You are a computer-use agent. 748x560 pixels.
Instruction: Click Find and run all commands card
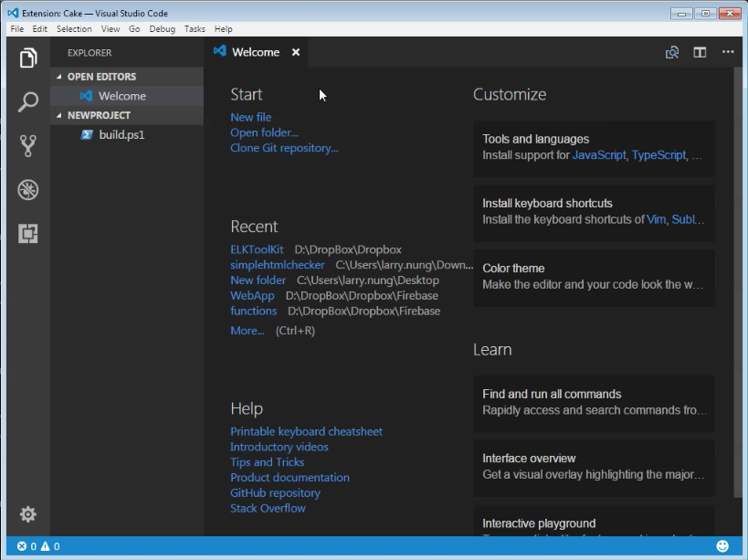pyautogui.click(x=594, y=404)
